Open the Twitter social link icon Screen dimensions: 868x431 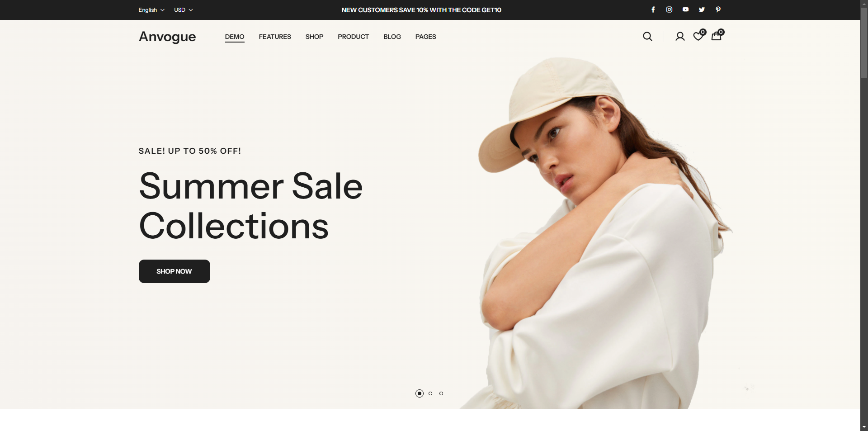(x=702, y=9)
